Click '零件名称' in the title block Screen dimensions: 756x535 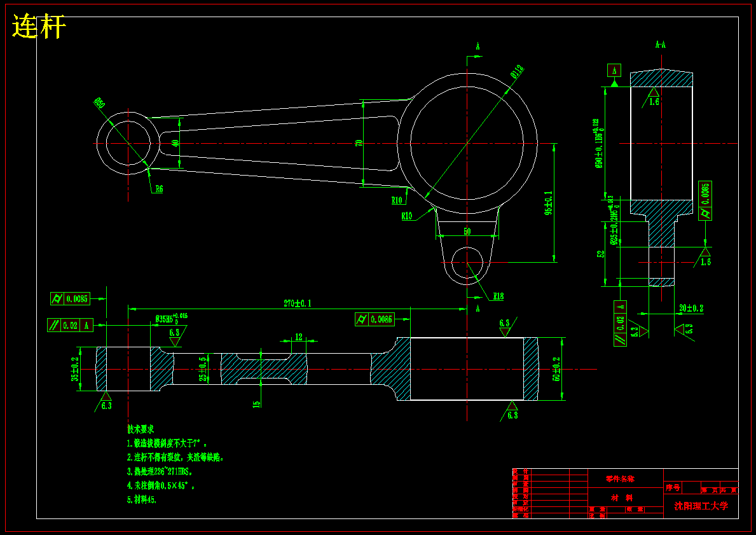coord(621,478)
